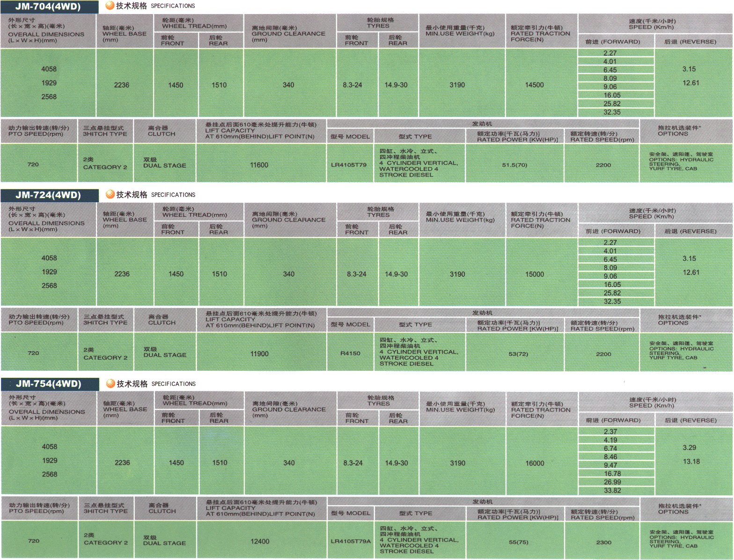
Task: Click lift capacity value 12400
Action: coord(260,541)
